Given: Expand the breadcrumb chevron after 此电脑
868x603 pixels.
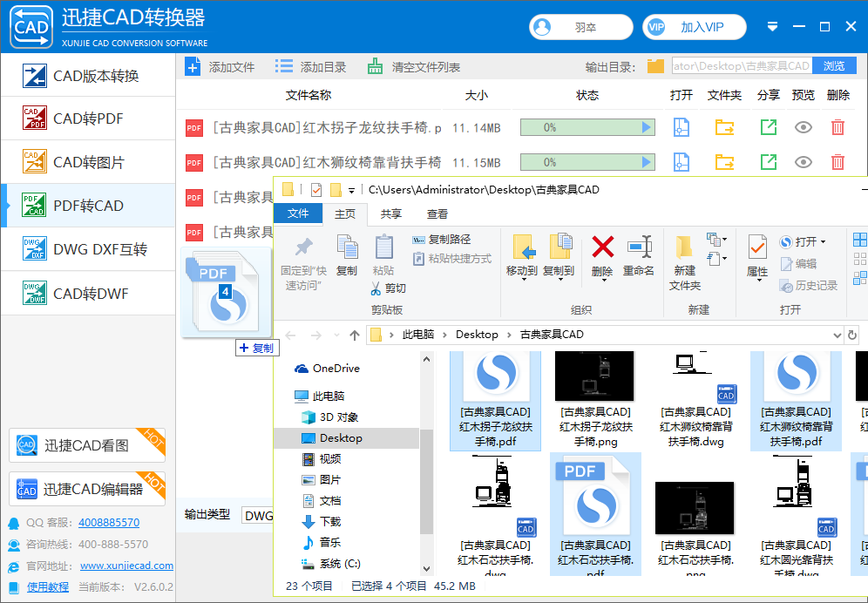Looking at the screenshot, I should (x=445, y=335).
